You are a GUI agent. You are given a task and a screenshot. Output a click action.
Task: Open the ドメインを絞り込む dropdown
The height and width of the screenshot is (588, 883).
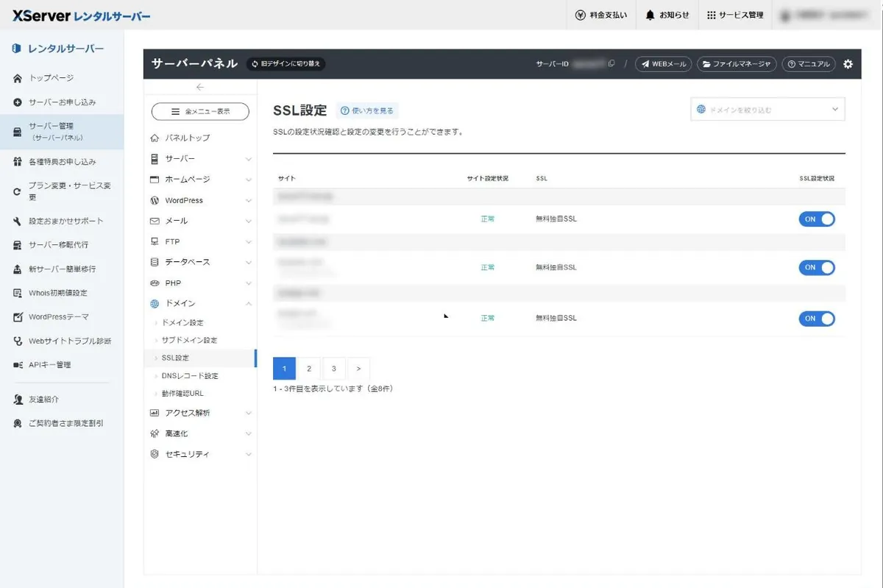767,110
